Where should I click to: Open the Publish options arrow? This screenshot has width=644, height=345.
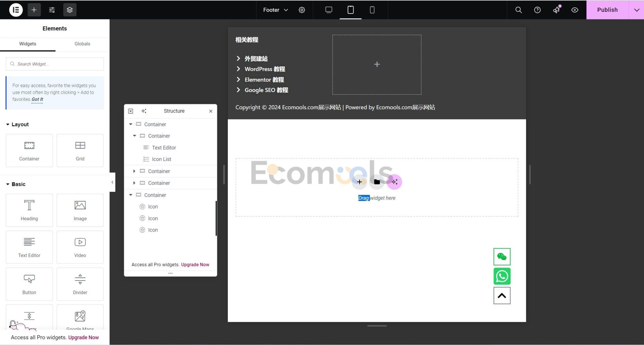637,10
